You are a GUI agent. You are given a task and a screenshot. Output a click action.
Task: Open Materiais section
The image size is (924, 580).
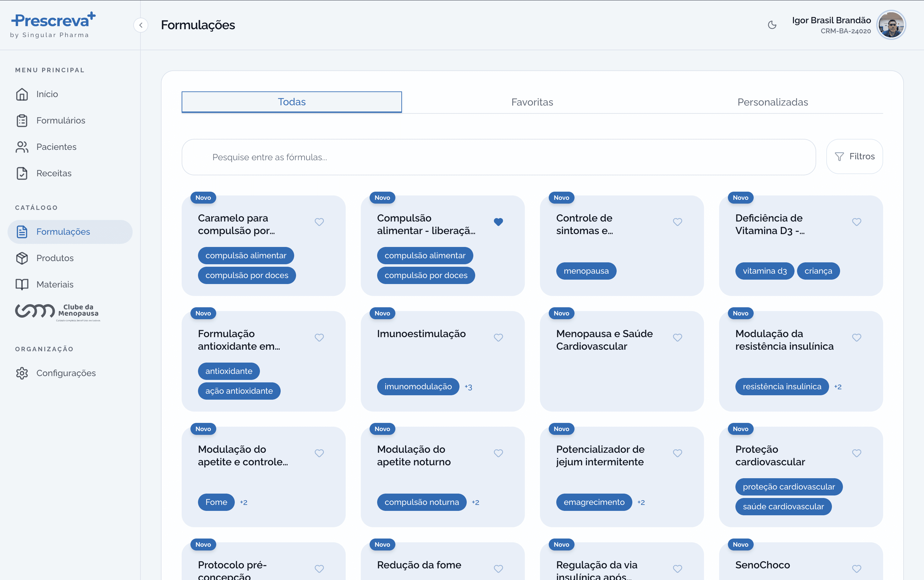pos(70,285)
